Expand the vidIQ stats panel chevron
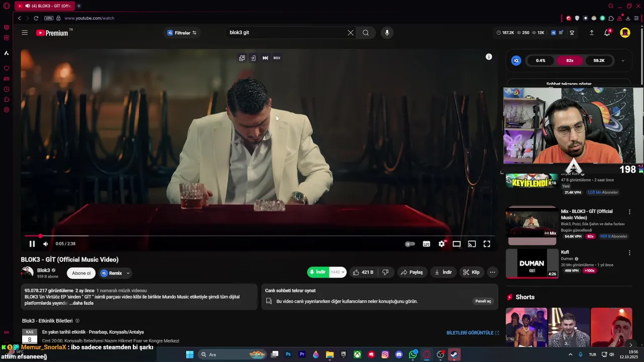 [623, 60]
